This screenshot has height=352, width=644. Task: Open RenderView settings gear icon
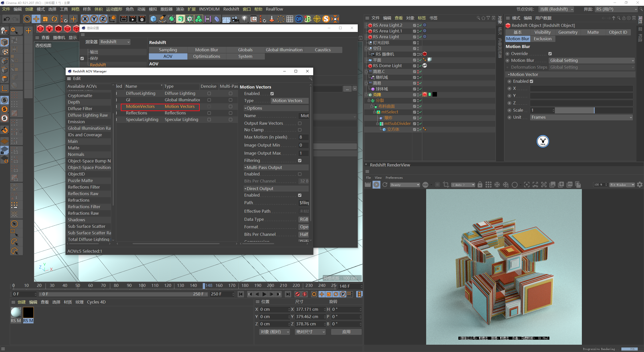pos(639,185)
